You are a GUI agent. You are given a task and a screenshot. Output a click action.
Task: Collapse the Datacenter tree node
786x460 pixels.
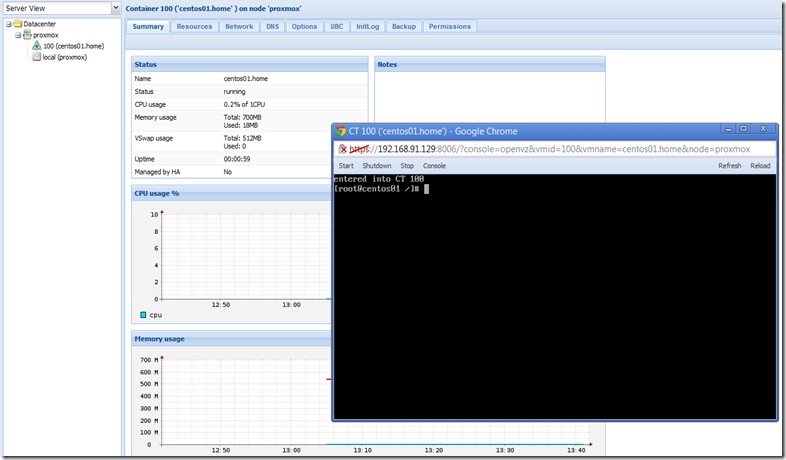coord(9,24)
